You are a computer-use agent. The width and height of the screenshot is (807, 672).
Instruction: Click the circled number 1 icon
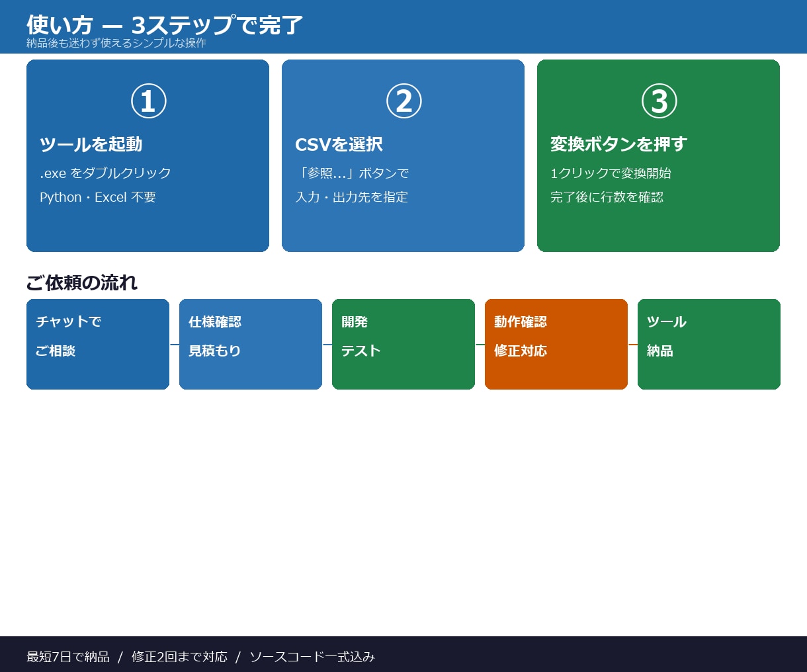(148, 101)
